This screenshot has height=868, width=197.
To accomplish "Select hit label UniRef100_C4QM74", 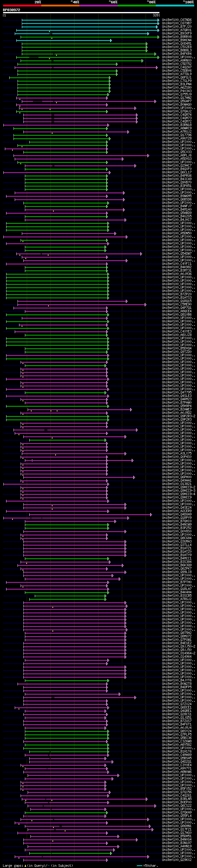I will [x=176, y=115].
